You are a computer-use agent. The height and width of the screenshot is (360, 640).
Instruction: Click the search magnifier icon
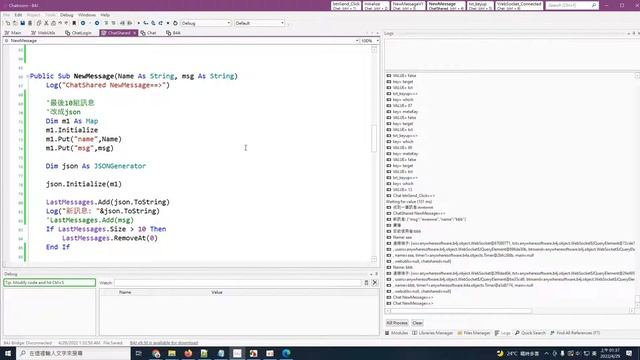(x=594, y=5)
